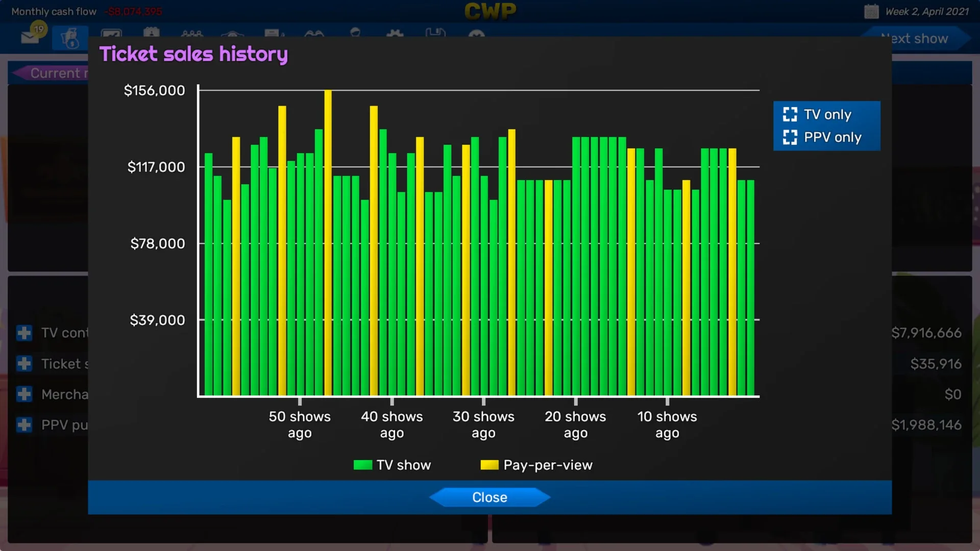This screenshot has height=551, width=980.
Task: Close the ticket sales history dialog
Action: [489, 497]
